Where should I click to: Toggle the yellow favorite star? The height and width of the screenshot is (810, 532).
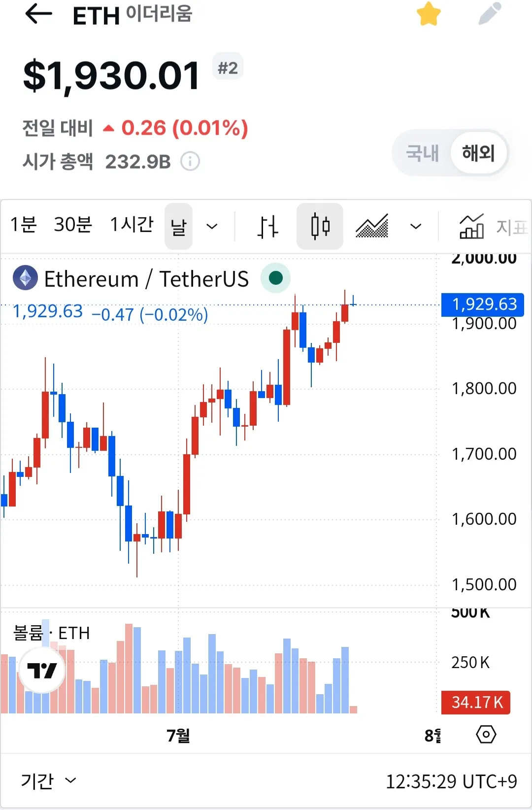point(429,14)
